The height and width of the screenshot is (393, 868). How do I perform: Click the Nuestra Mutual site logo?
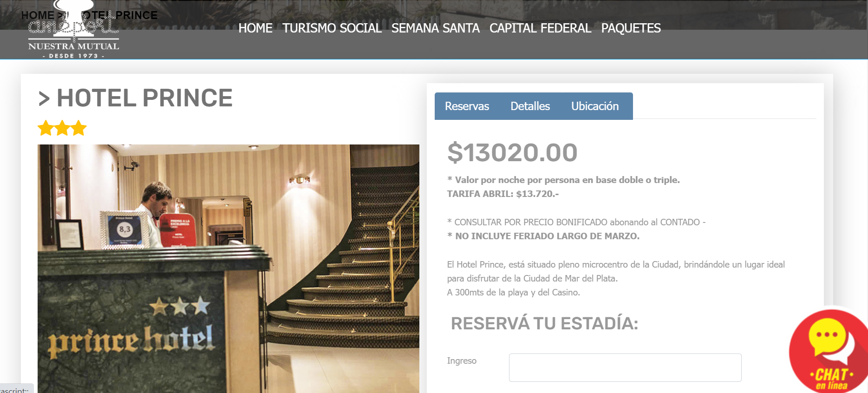[73, 30]
